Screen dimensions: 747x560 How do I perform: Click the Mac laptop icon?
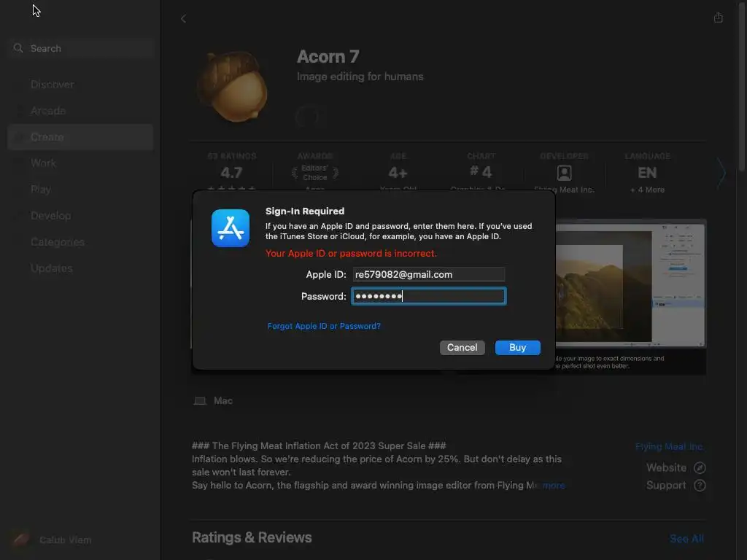click(200, 401)
